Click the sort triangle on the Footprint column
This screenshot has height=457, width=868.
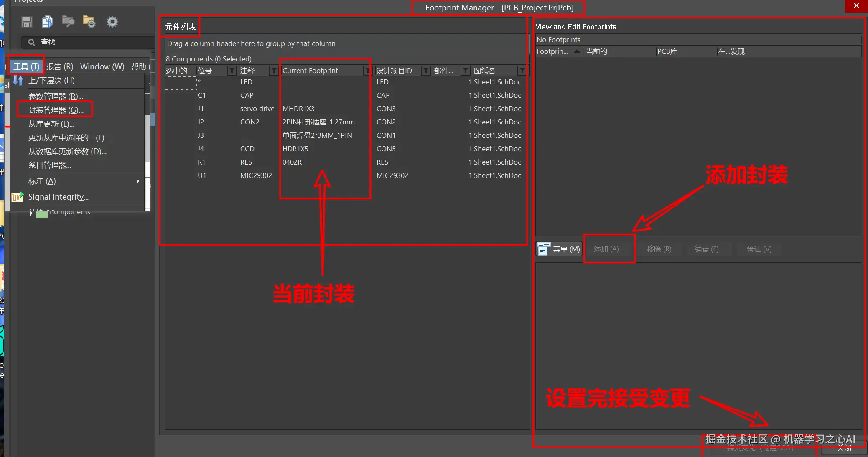pyautogui.click(x=576, y=51)
